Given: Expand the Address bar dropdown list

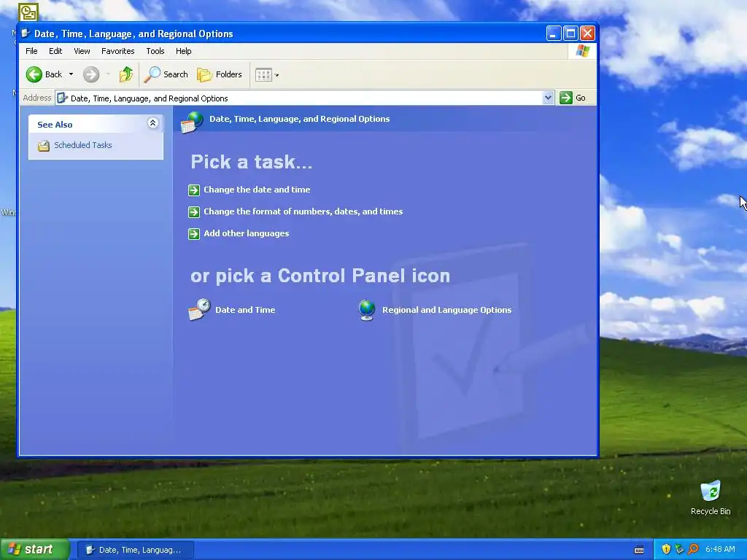Looking at the screenshot, I should tap(548, 98).
